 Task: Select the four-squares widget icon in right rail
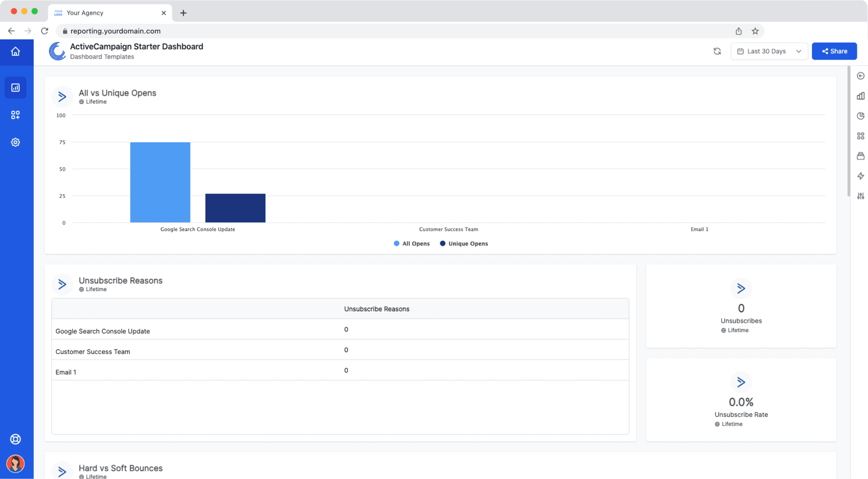click(x=861, y=136)
